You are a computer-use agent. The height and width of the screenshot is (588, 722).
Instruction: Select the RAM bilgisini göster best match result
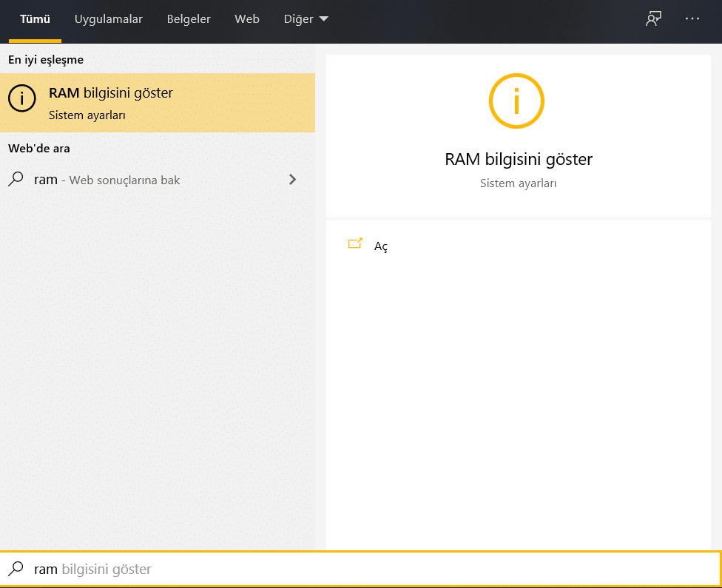click(109, 92)
